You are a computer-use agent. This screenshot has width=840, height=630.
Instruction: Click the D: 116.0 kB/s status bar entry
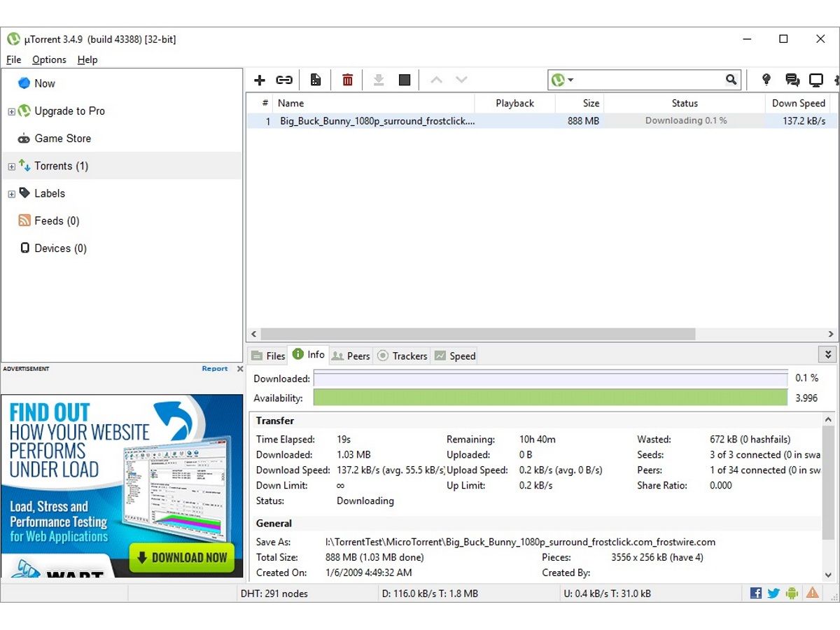(430, 594)
